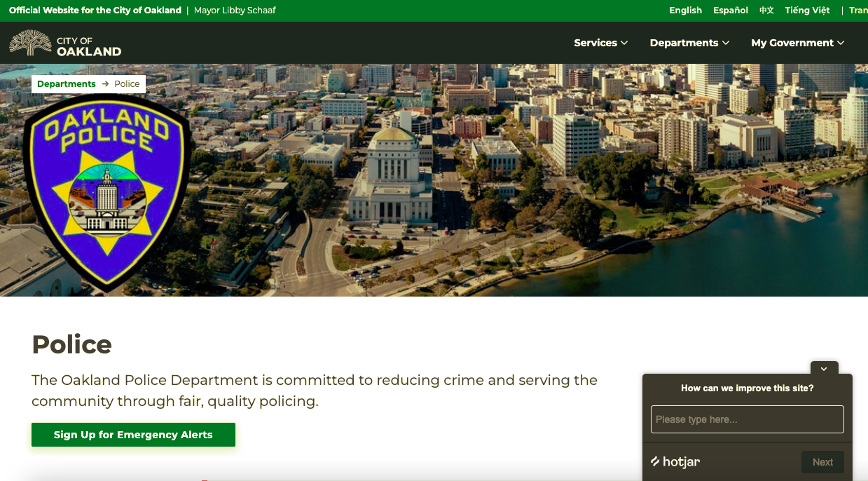Image resolution: width=868 pixels, height=481 pixels.
Task: Open the My Government menu
Action: coord(797,43)
